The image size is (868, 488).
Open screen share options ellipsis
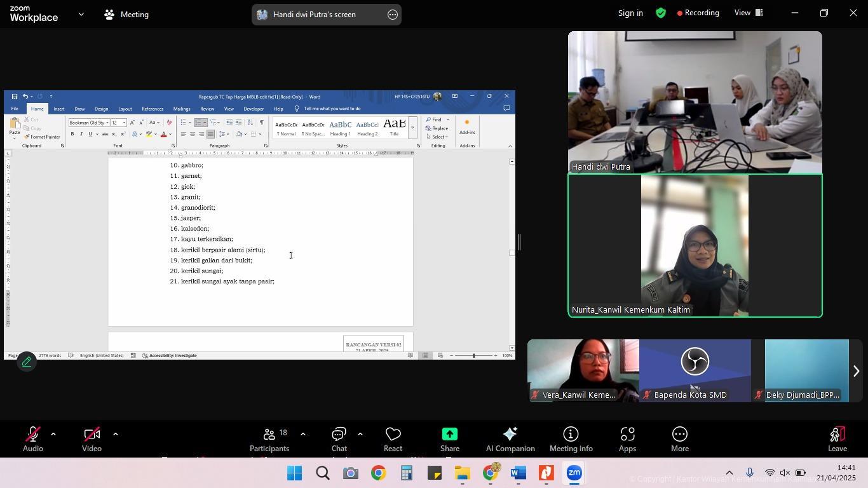pyautogui.click(x=393, y=15)
